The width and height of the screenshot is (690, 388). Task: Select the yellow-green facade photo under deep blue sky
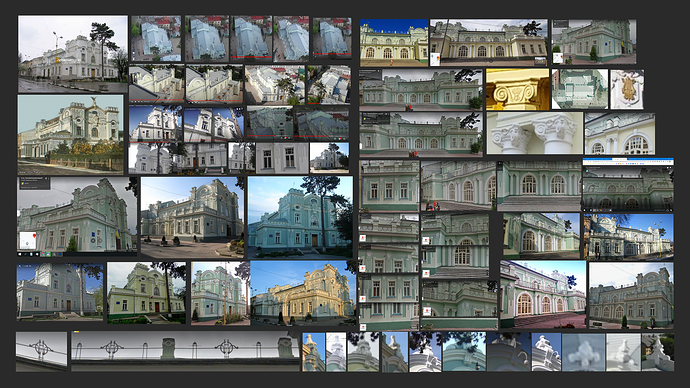394,43
